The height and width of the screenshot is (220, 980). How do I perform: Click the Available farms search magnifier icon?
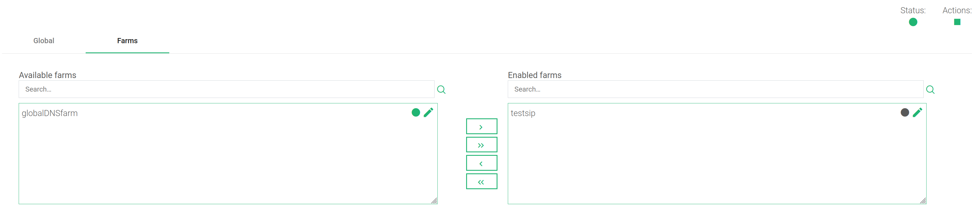[x=441, y=90]
